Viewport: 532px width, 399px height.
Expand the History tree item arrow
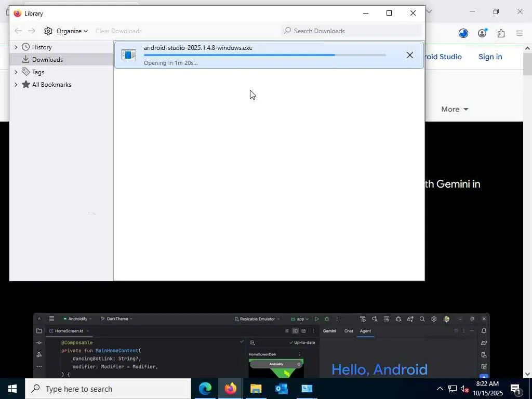pos(16,47)
